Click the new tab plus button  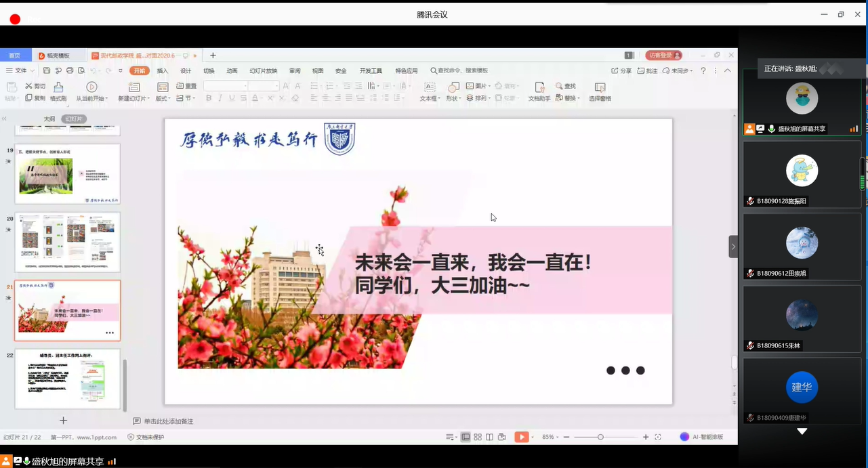213,56
